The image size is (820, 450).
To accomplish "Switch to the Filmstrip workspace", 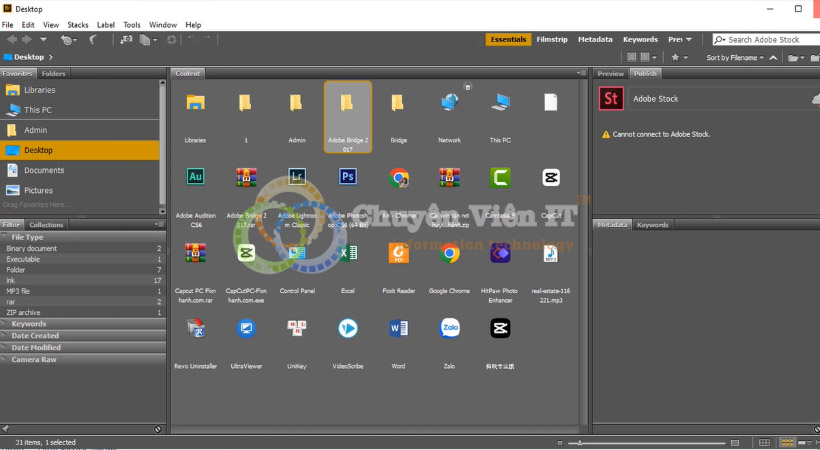I will point(551,40).
